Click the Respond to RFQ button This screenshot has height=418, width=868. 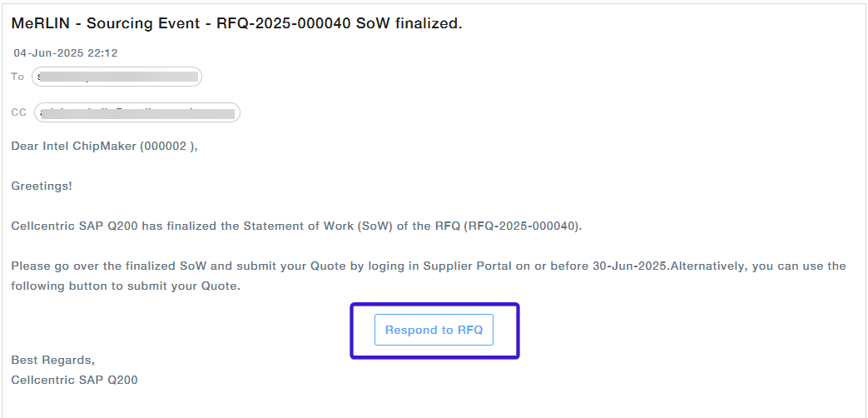434,331
